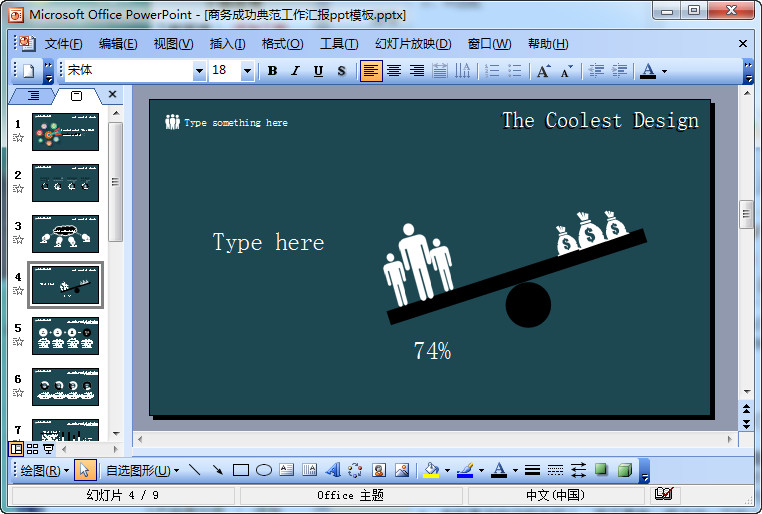Open the font name dropdown
The image size is (762, 514).
click(x=198, y=71)
